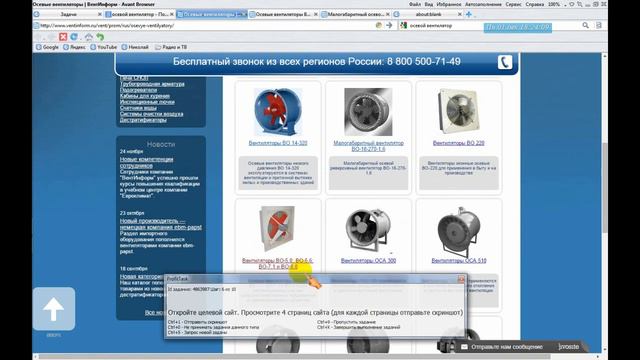Open the Справка menu

pos(534,4)
